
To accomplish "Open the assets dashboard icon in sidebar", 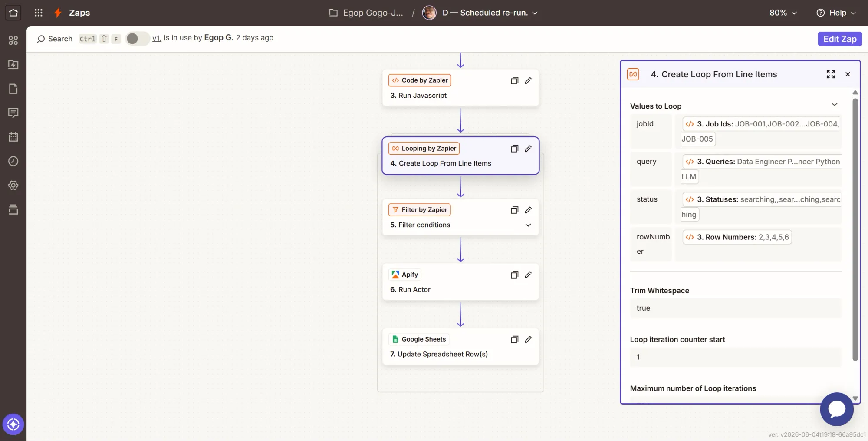I will [13, 40].
